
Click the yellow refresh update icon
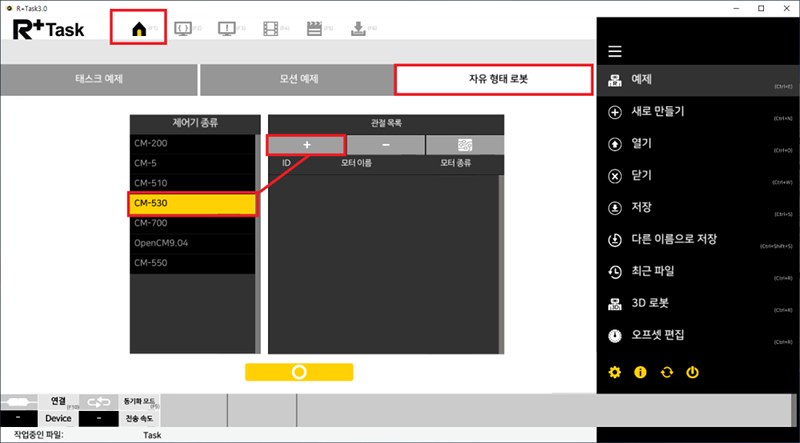tap(667, 372)
